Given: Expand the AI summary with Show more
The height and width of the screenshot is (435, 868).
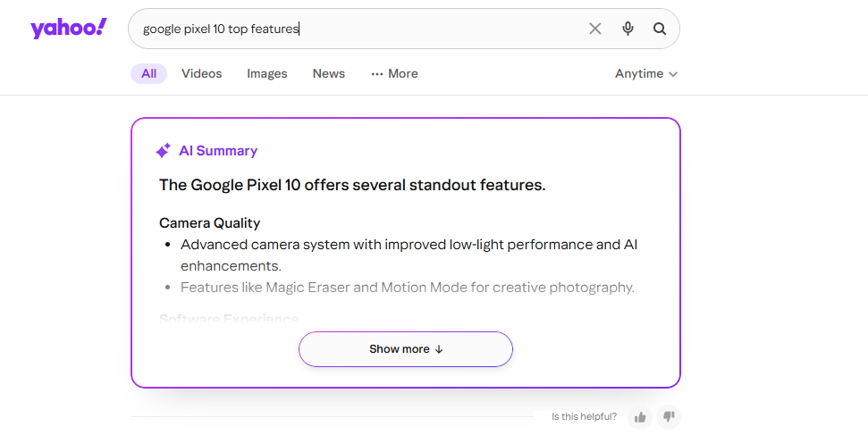Looking at the screenshot, I should point(406,349).
